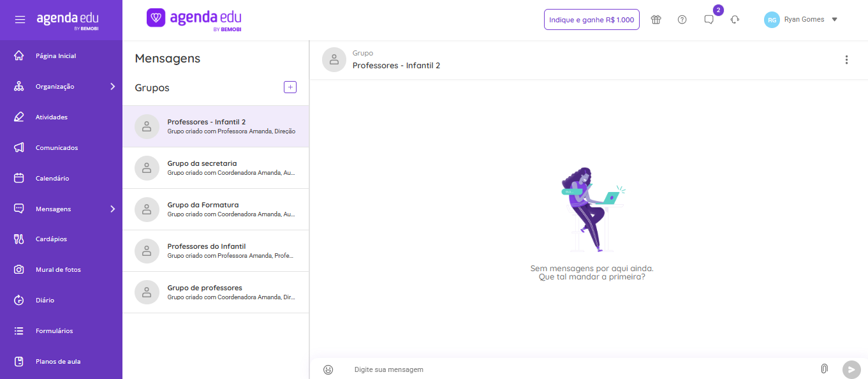Click the Mensagens chat bubble sidebar icon
This screenshot has height=379, width=868.
click(x=19, y=209)
